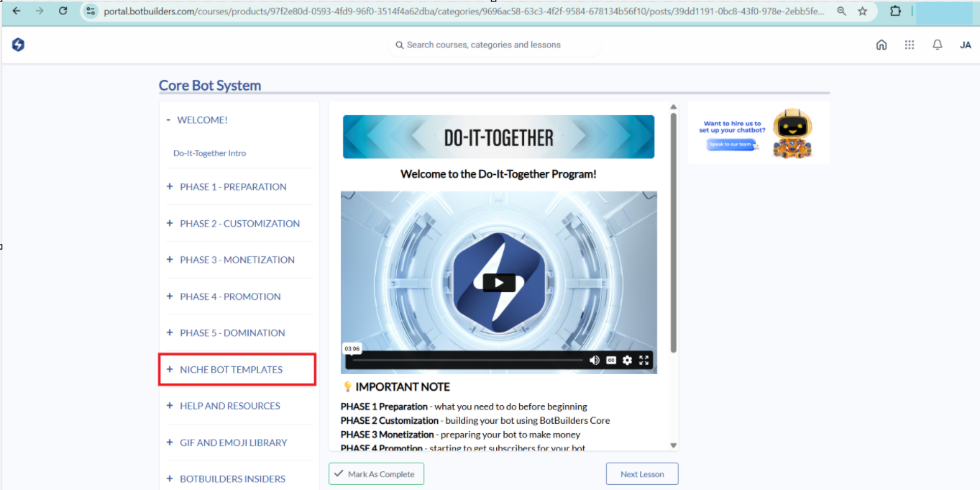Viewport: 980px width, 490px height.
Task: Toggle closed captions on the video
Action: pos(611,360)
